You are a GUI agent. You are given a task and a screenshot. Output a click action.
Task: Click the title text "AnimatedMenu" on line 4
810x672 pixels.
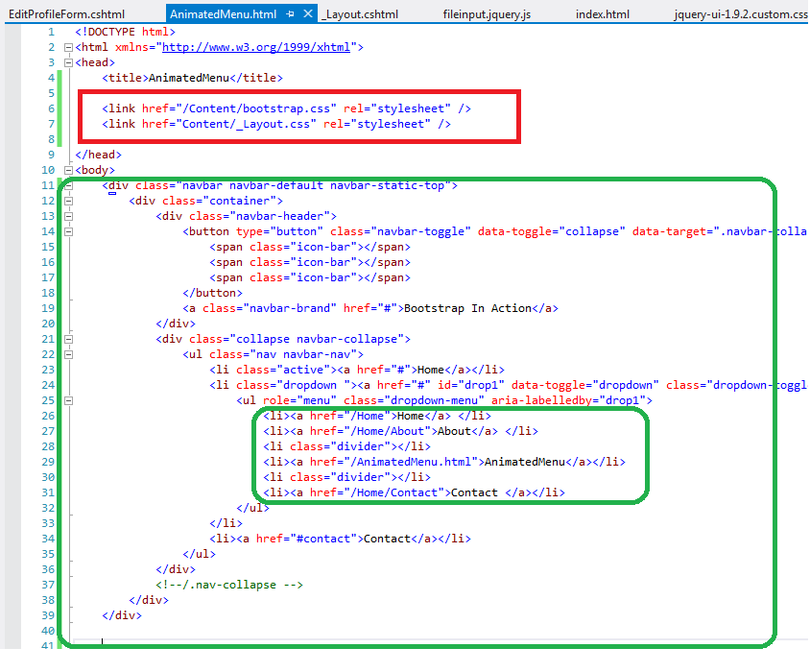click(x=188, y=78)
